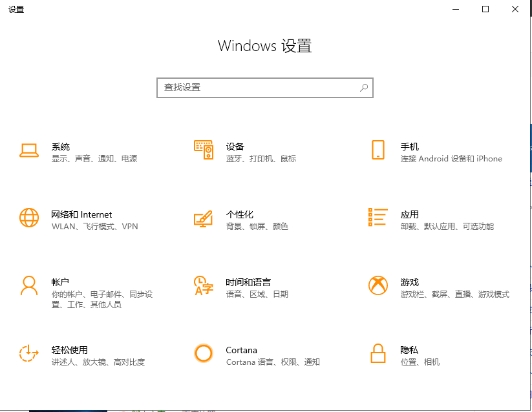Viewport: 532px width, 412px height.
Task: Click the magnifier search icon
Action: 364,88
